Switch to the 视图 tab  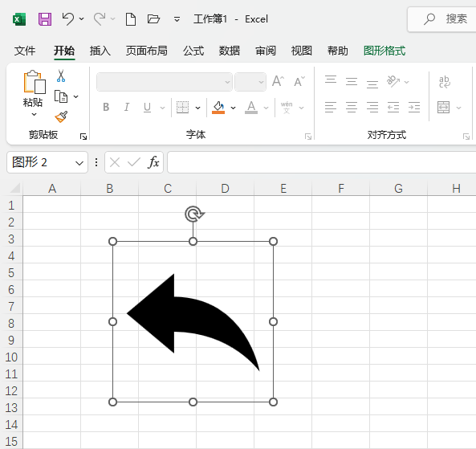tap(302, 51)
